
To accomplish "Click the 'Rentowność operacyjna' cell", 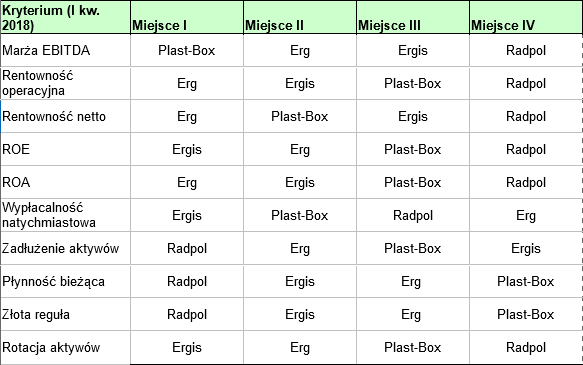I will click(65, 83).
